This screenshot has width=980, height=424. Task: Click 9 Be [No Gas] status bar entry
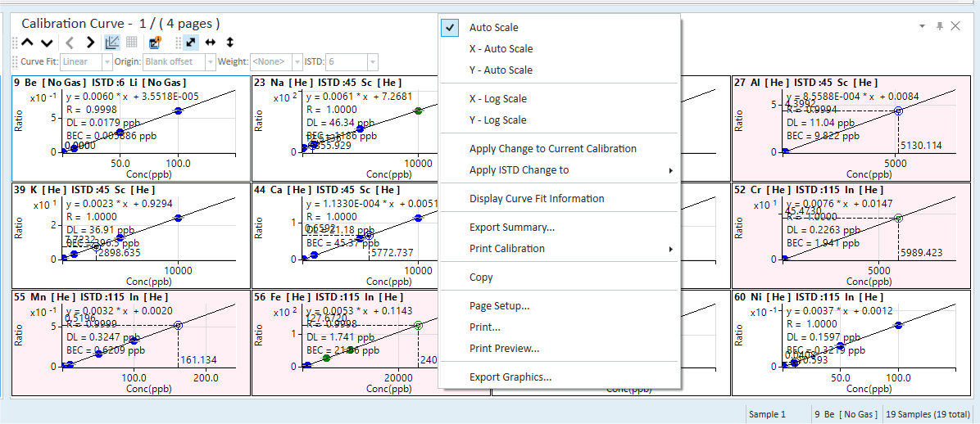(846, 414)
